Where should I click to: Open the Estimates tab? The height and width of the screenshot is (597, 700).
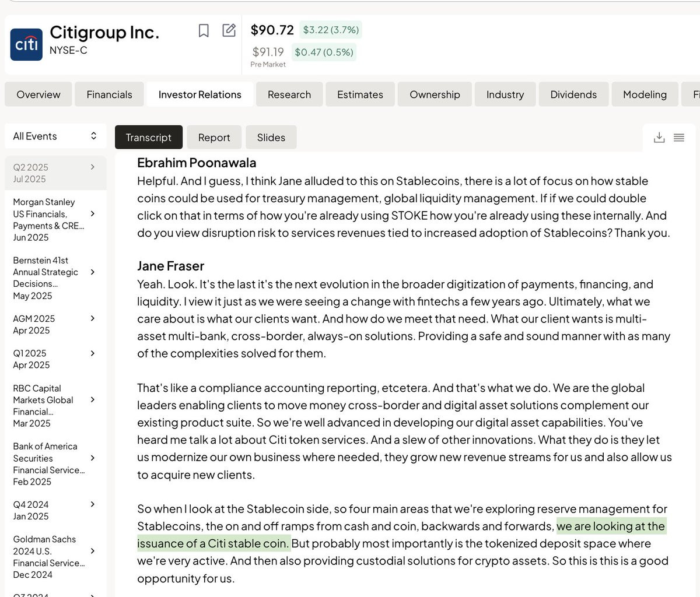tap(360, 94)
